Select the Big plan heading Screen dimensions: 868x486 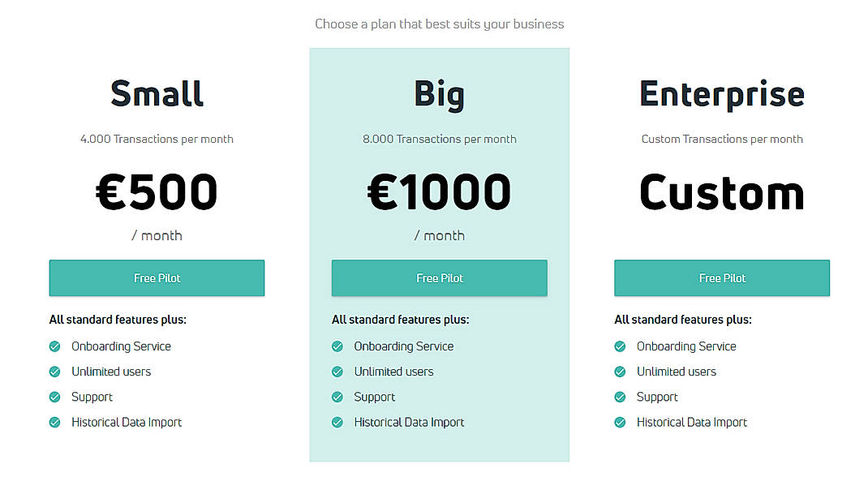pos(439,93)
